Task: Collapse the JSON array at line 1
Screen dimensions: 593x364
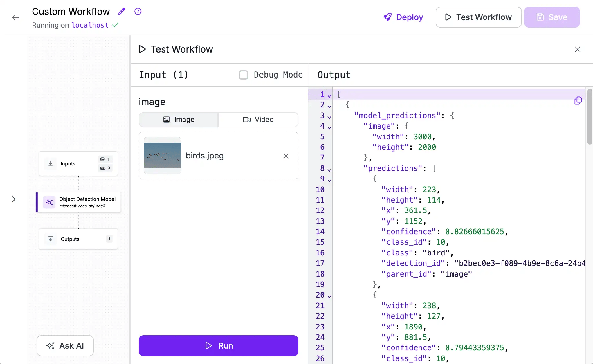Action: click(x=329, y=95)
